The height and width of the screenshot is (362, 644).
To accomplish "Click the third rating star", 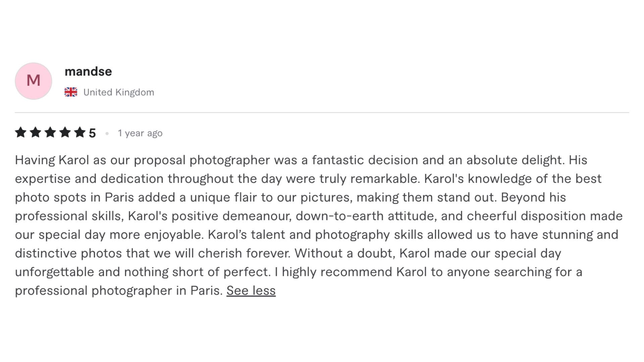I will pos(50,132).
